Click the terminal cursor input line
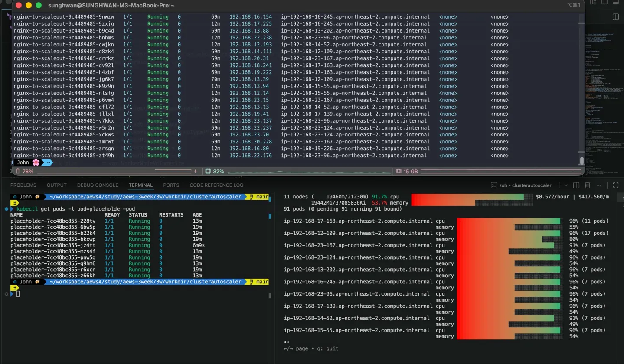624x364 pixels. (x=18, y=294)
